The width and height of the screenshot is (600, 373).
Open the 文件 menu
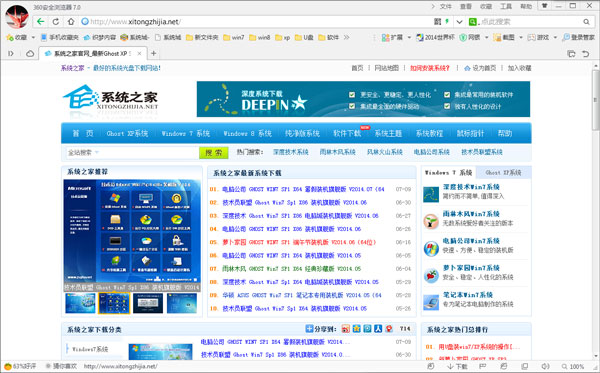coord(445,6)
